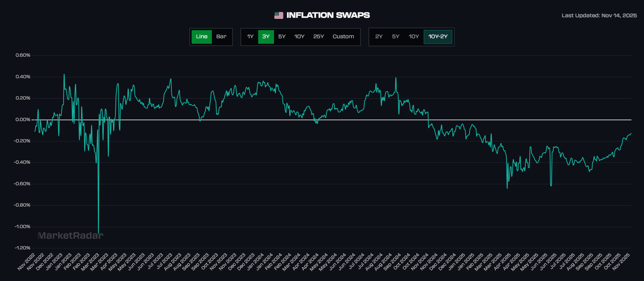Choose the 5Y time range
The image size is (644, 281).
tap(282, 37)
